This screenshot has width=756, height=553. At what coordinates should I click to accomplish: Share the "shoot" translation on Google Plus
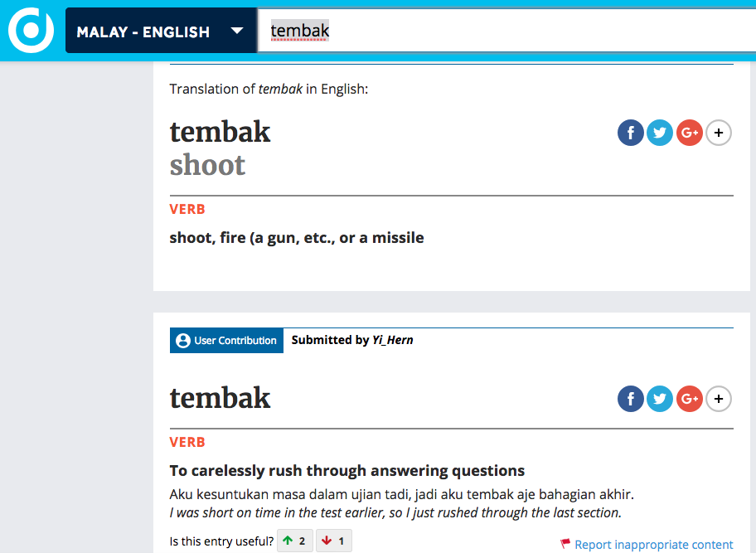(x=689, y=132)
